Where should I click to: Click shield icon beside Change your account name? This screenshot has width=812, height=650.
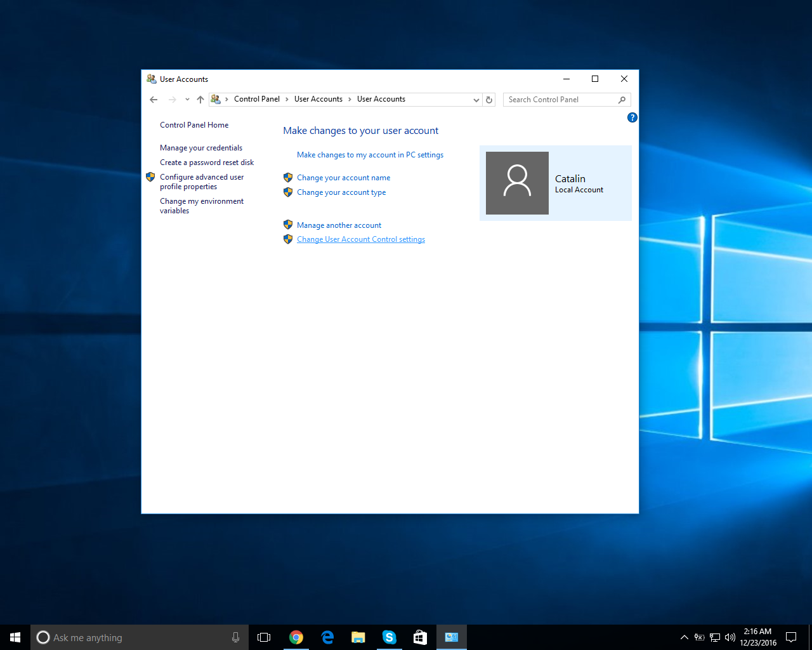point(288,178)
